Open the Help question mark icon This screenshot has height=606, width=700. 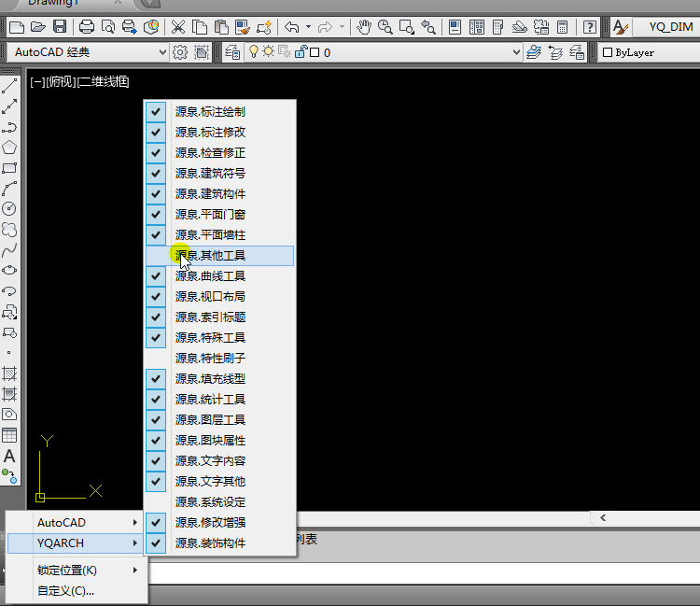coord(589,27)
